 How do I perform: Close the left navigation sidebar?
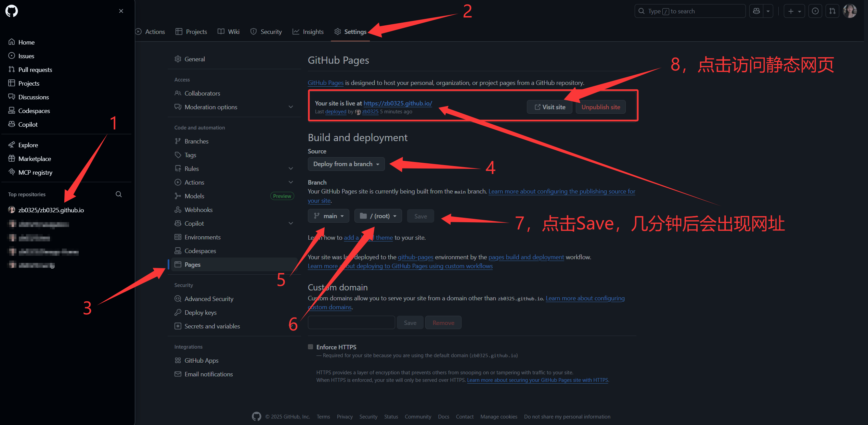(121, 11)
